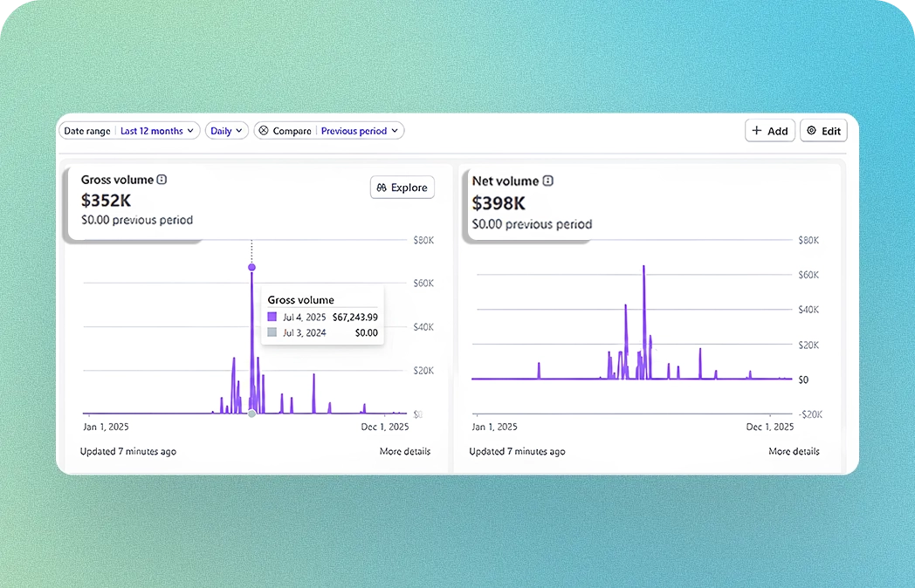This screenshot has width=915, height=588.
Task: Click the Net volume info icon
Action: (x=547, y=181)
